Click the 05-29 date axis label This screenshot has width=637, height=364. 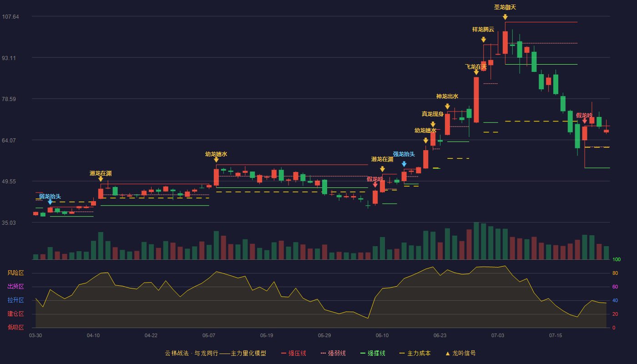[x=324, y=335]
